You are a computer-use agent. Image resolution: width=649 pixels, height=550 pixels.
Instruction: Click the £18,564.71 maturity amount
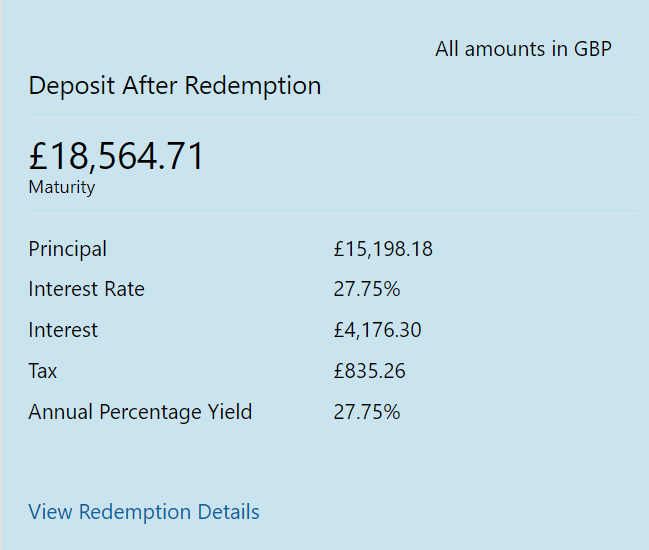[116, 156]
